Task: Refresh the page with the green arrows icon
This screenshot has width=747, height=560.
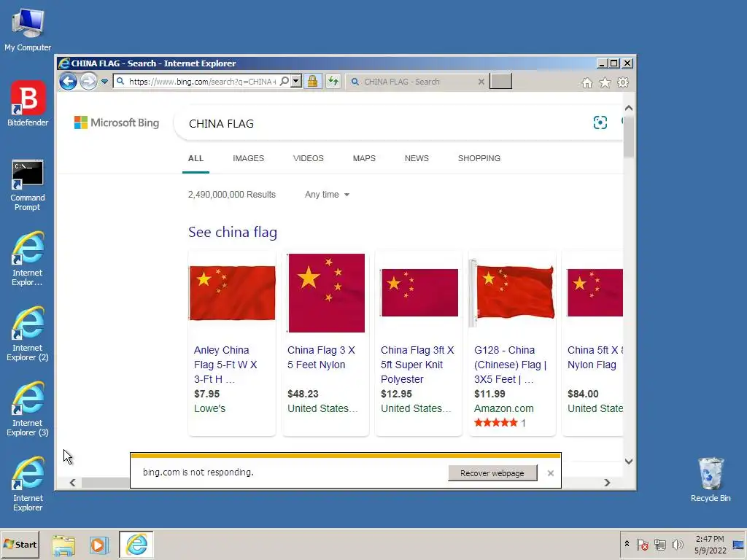Action: 333,82
